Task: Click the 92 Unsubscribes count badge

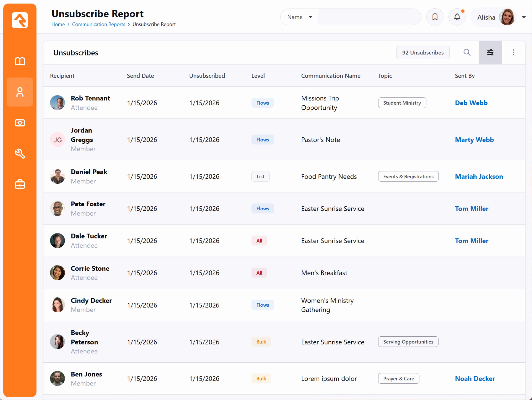Action: (422, 52)
